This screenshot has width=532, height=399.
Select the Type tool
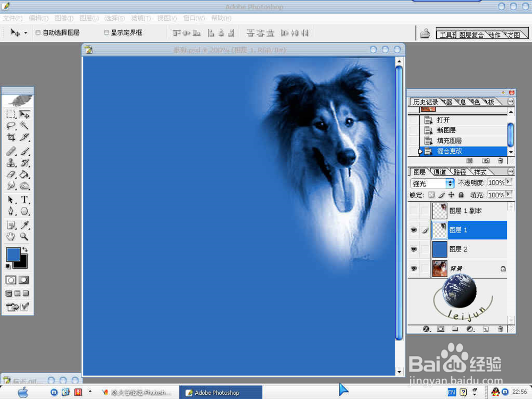click(24, 199)
